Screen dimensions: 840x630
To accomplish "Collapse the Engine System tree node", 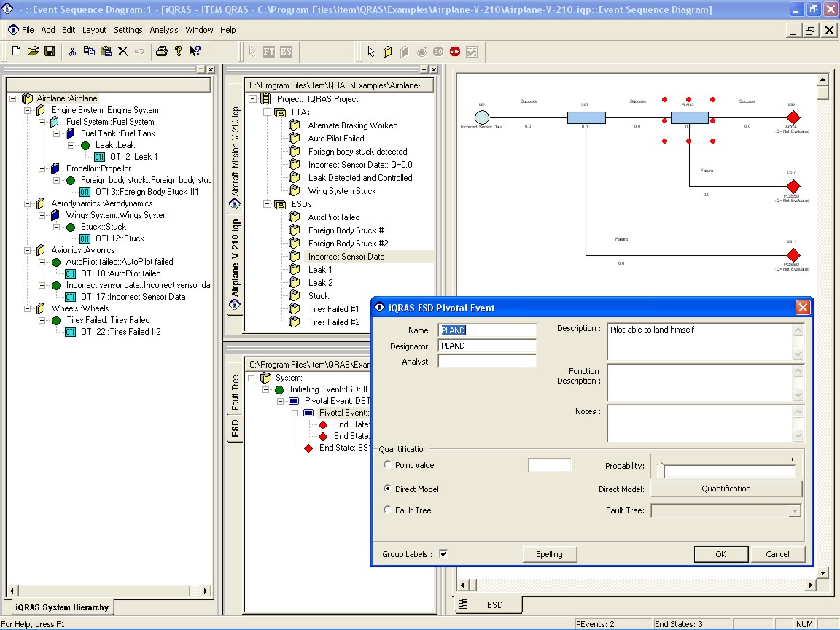I will (28, 110).
